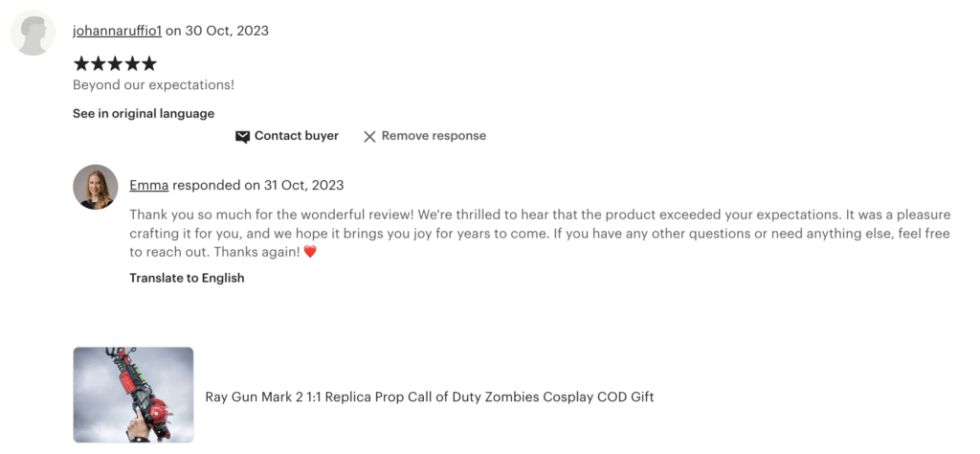Image resolution: width=980 pixels, height=454 pixels.
Task: Click the Contact buyer label
Action: 297,136
